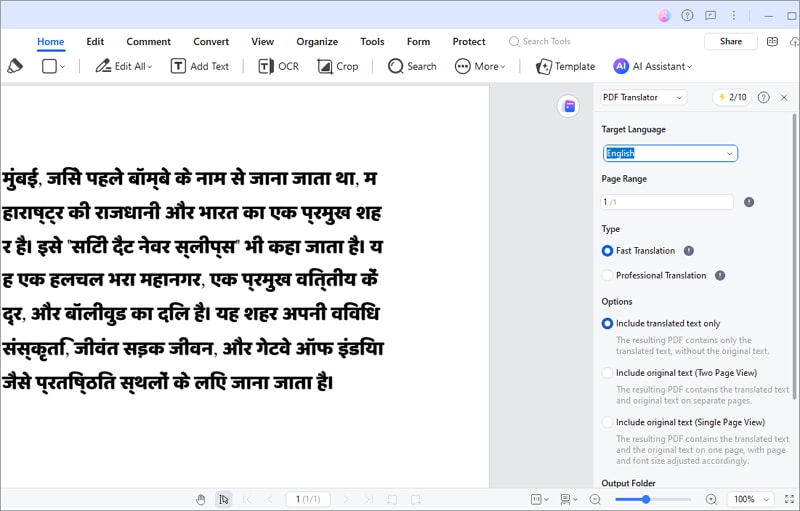The height and width of the screenshot is (511, 800).
Task: Choose Include original text Two Page View
Action: (x=607, y=373)
